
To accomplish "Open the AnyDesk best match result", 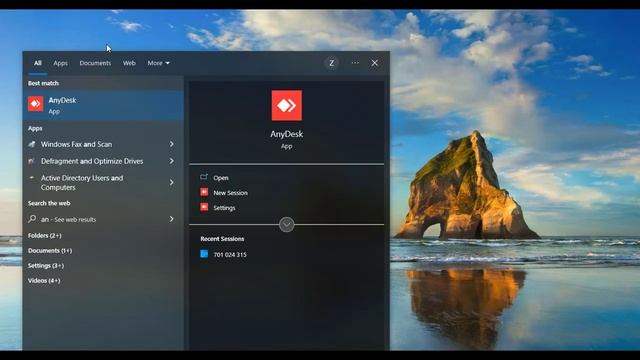I will tap(103, 105).
